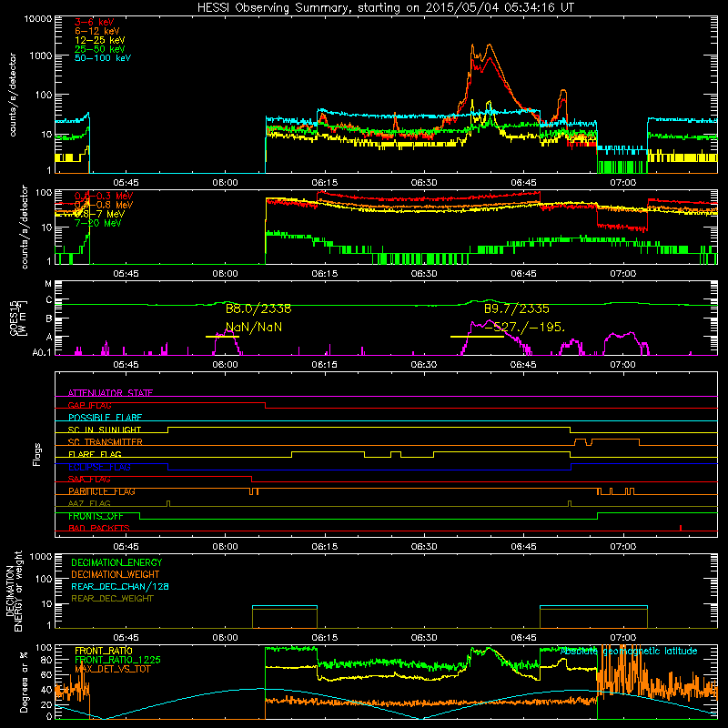Click the 06:15 time label beneath the GOES15 panel

[324, 365]
